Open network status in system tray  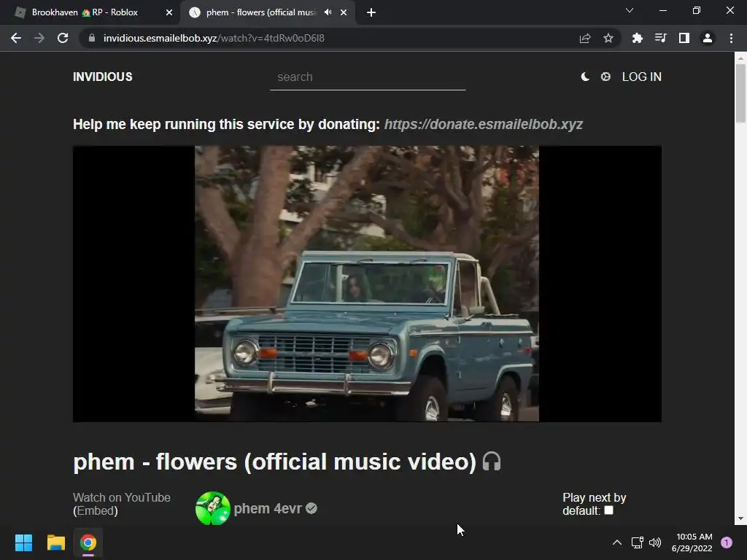pyautogui.click(x=637, y=542)
